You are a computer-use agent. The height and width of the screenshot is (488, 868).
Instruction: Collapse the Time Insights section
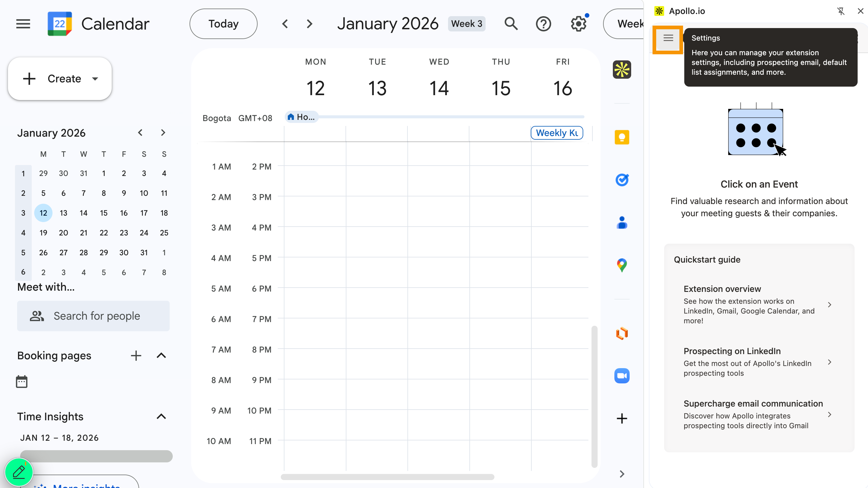161,417
